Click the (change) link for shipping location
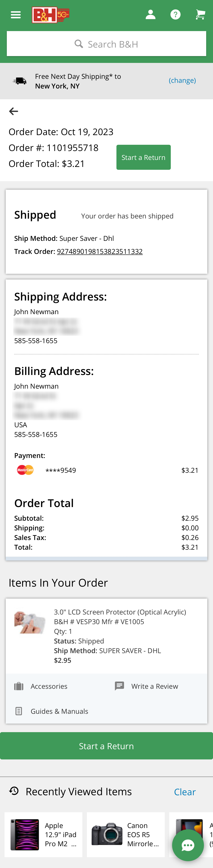This screenshot has width=213, height=868. pyautogui.click(x=182, y=80)
